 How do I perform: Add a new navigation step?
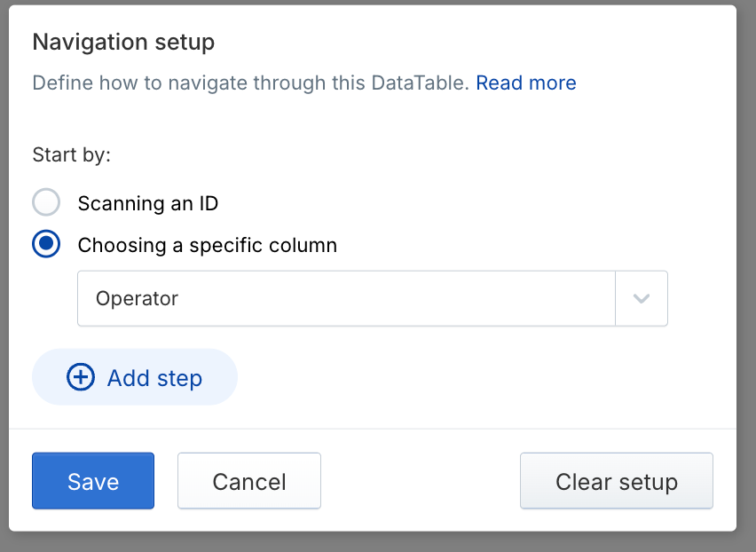point(135,377)
